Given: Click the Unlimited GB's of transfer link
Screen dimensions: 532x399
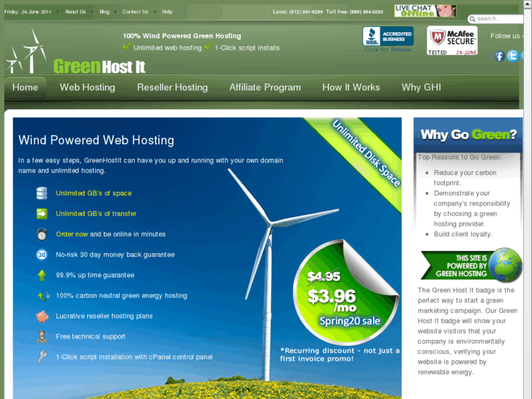Looking at the screenshot, I should [x=96, y=214].
